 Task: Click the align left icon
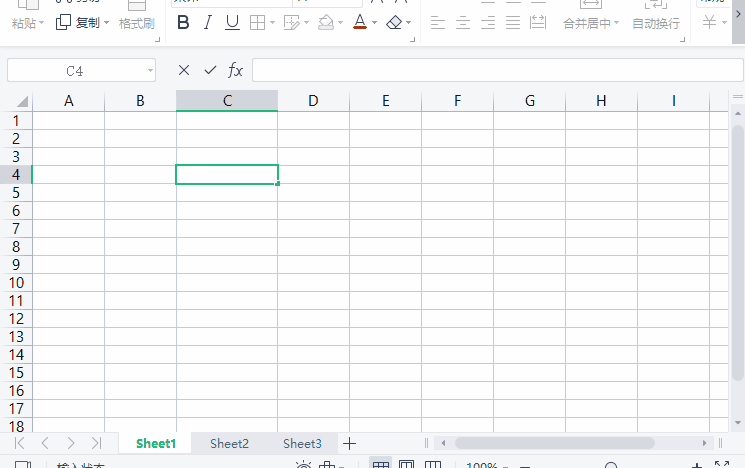point(438,22)
